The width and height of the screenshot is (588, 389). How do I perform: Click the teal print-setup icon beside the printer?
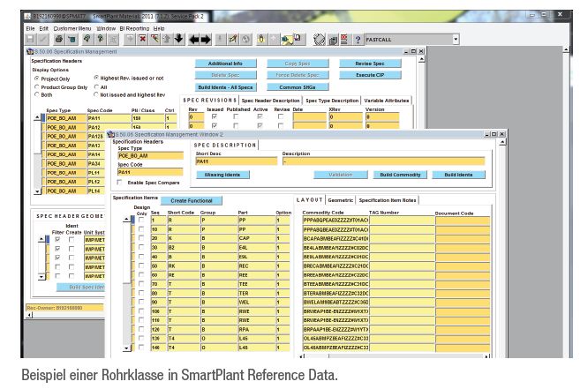(x=72, y=39)
